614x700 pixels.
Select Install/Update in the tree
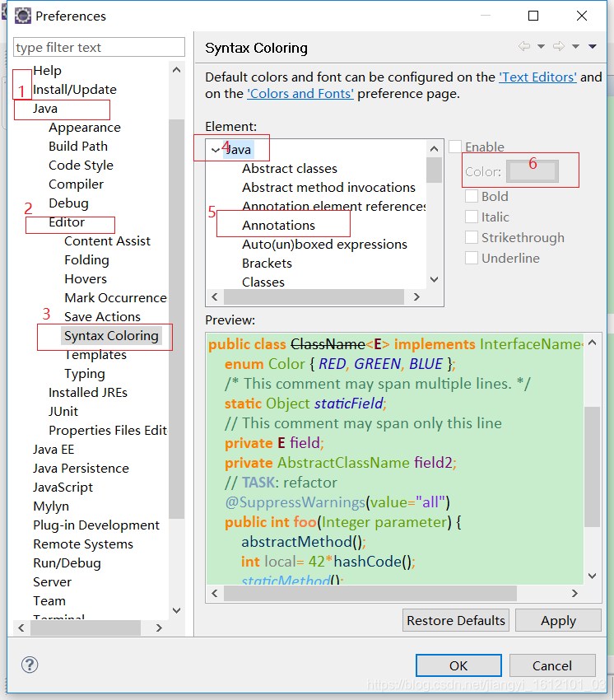tap(75, 90)
